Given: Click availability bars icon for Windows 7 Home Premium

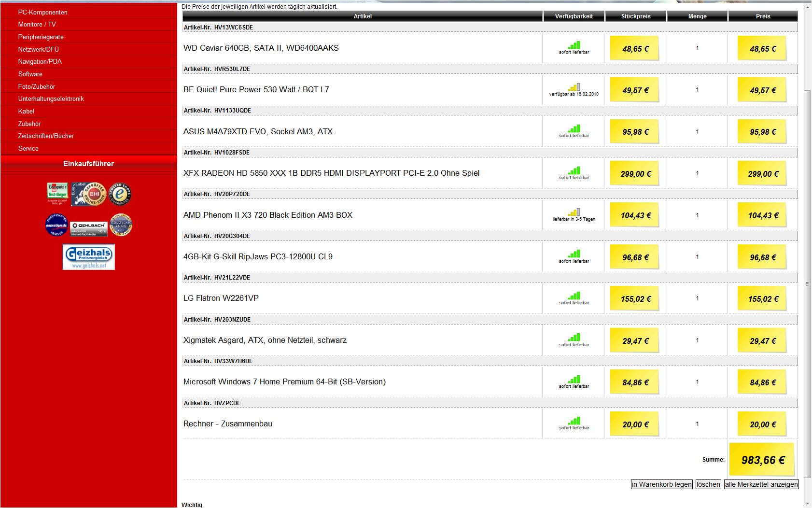Looking at the screenshot, I should pyautogui.click(x=574, y=379).
